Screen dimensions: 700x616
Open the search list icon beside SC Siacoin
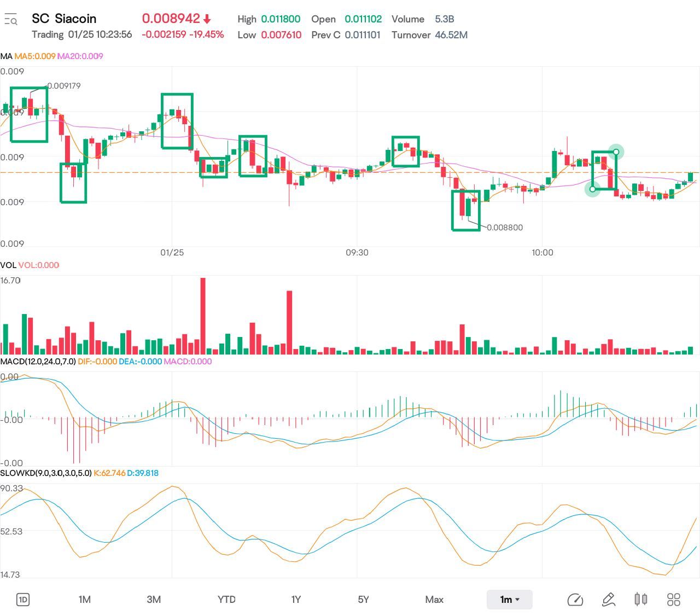coord(10,20)
